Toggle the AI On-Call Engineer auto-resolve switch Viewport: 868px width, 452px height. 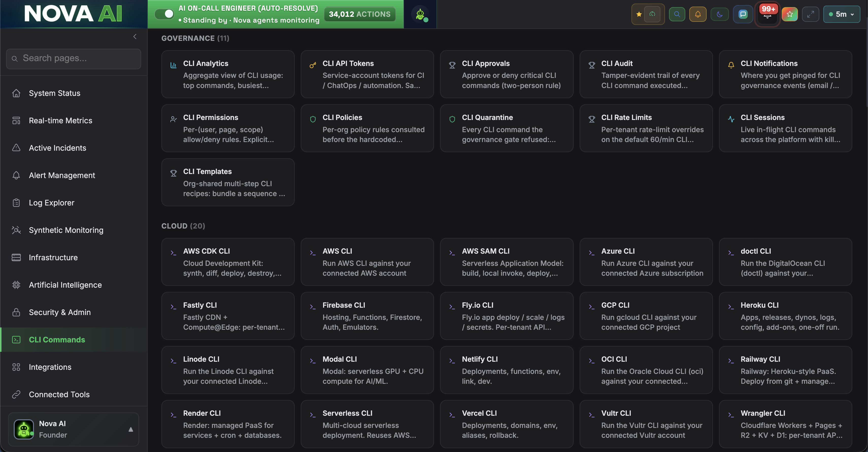[164, 14]
